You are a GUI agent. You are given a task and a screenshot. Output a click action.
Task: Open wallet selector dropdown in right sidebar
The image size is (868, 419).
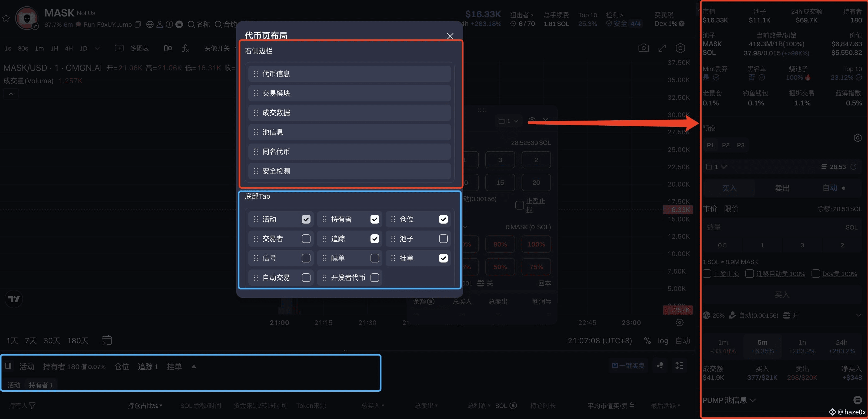point(716,167)
